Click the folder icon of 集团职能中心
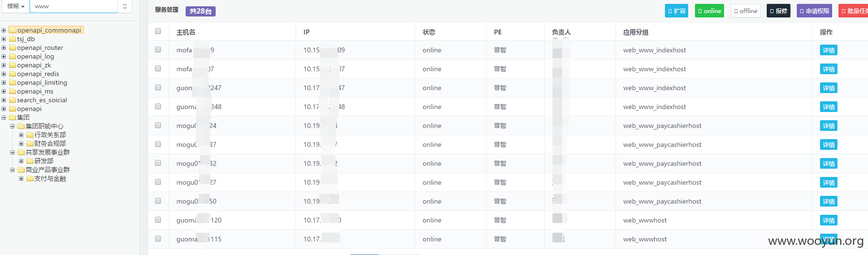Viewport: 868px width, 255px height. tap(21, 126)
